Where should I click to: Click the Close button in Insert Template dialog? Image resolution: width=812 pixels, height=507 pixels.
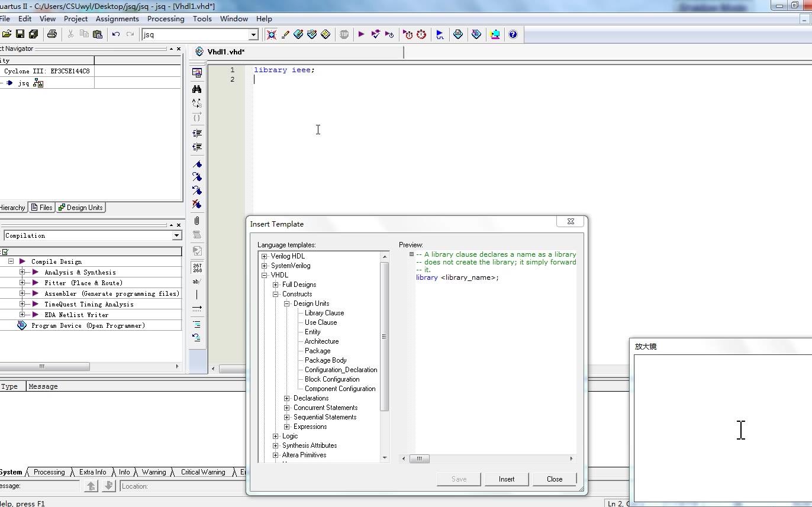(555, 479)
